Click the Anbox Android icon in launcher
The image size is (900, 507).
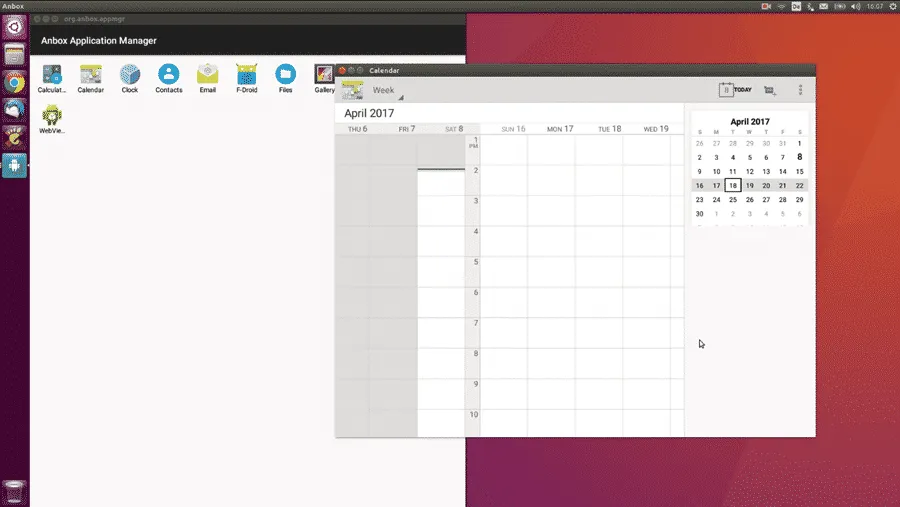pos(14,166)
